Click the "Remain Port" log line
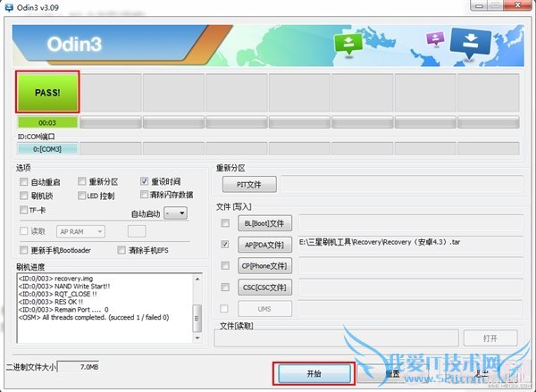This screenshot has width=536, height=392. coord(63,310)
